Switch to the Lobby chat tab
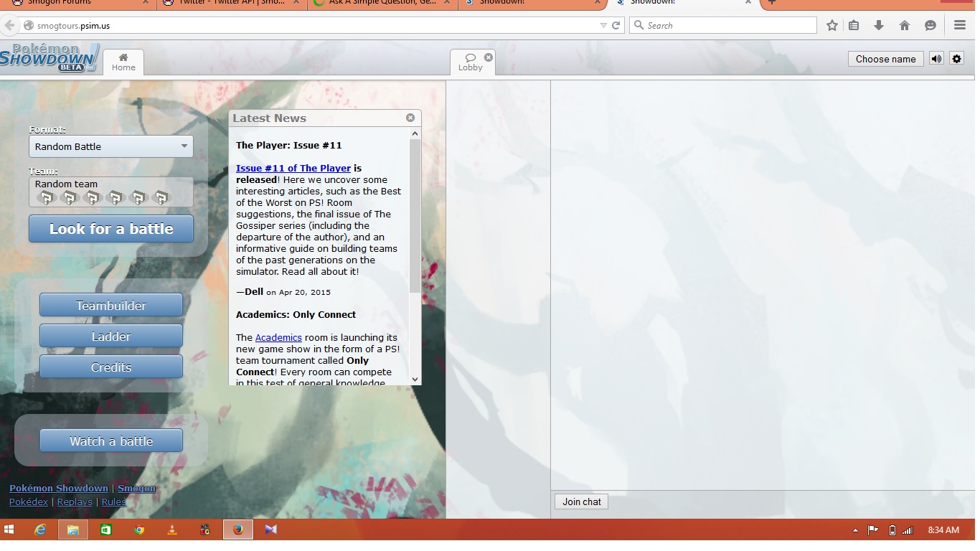Screen dimensions: 980x551 click(471, 62)
